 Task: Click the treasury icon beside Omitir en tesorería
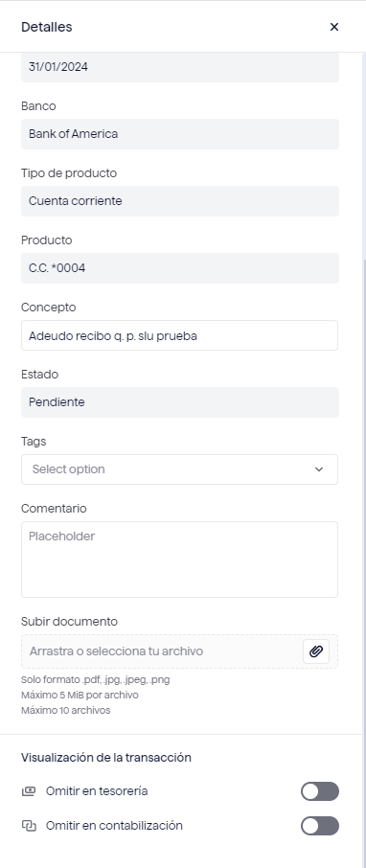click(28, 791)
